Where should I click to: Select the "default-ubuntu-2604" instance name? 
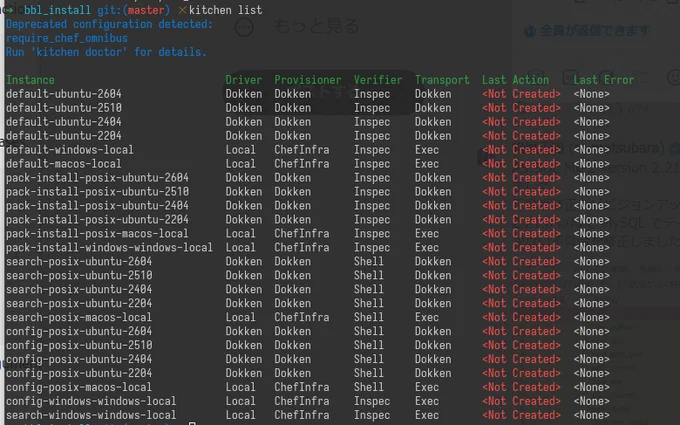pyautogui.click(x=64, y=94)
